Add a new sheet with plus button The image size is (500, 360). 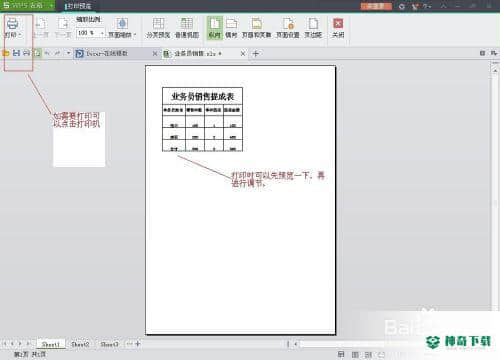pyautogui.click(x=137, y=344)
